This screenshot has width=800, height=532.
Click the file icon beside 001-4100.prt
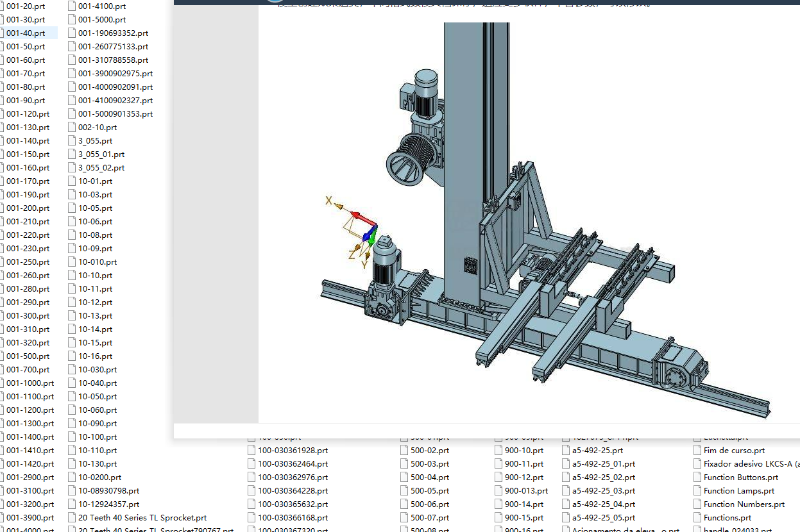[72, 6]
